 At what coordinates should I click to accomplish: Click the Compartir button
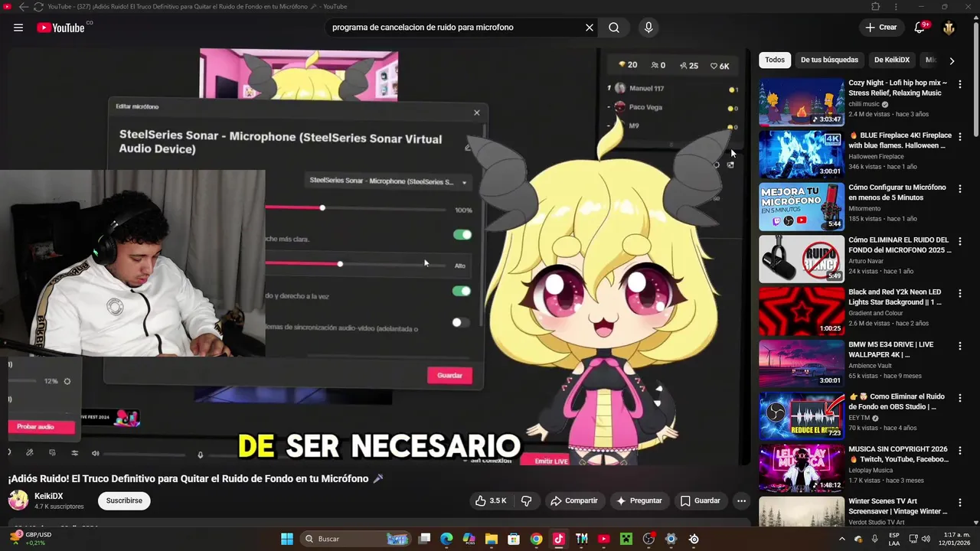[573, 500]
